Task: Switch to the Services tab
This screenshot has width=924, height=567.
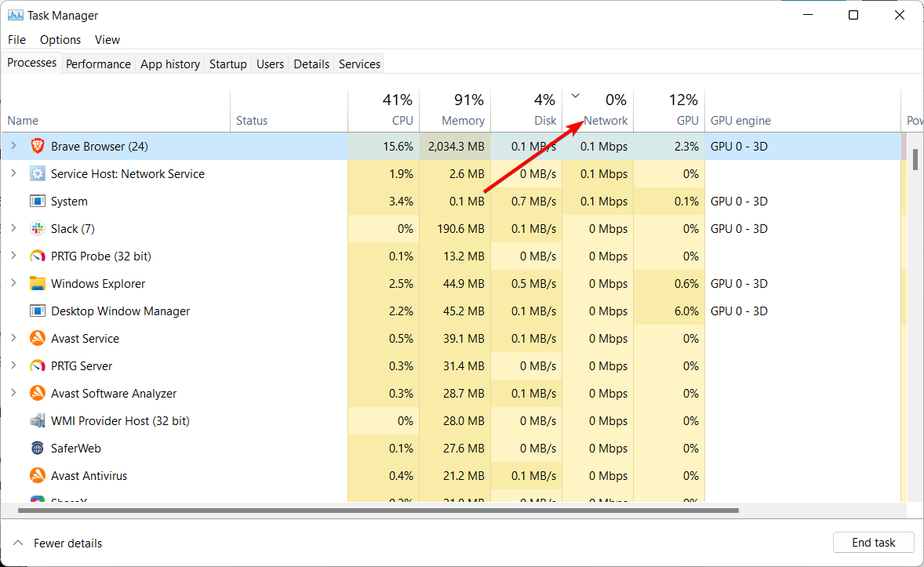Action: (358, 64)
